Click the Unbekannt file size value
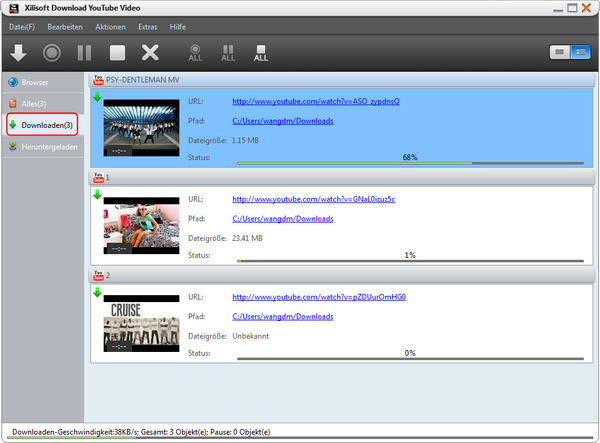600x443 pixels. point(251,336)
